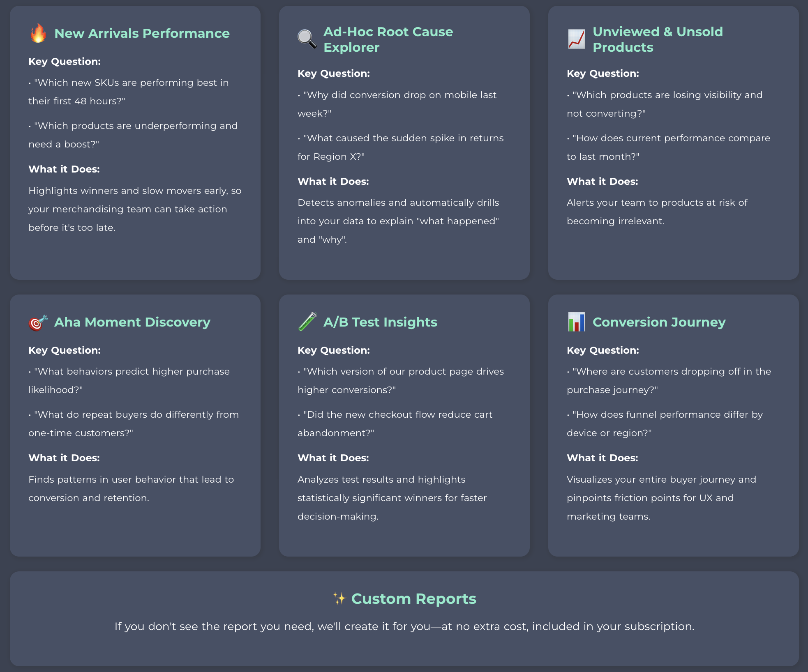Open the Aha Moment Discovery title
The width and height of the screenshot is (808, 672).
pyautogui.click(x=132, y=322)
